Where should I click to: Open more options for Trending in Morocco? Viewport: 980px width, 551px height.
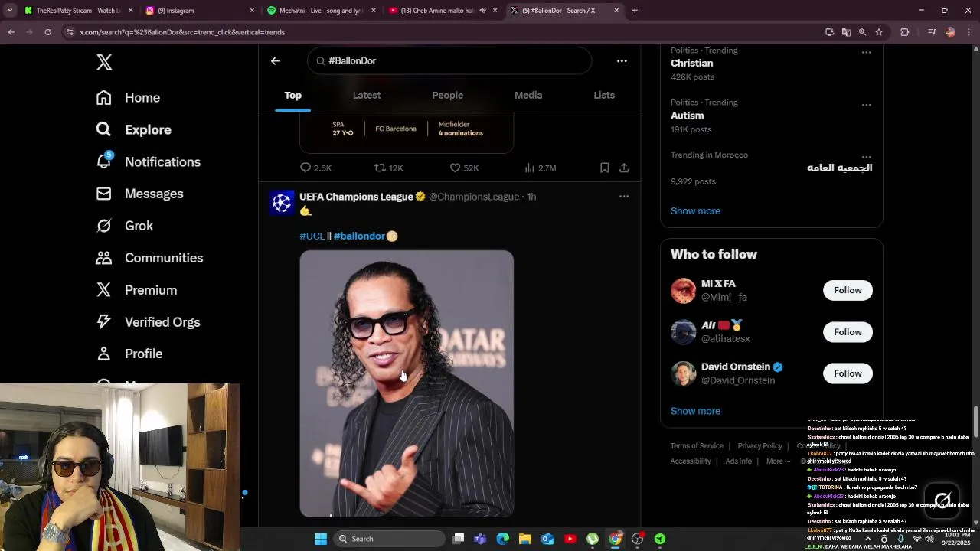pyautogui.click(x=866, y=157)
